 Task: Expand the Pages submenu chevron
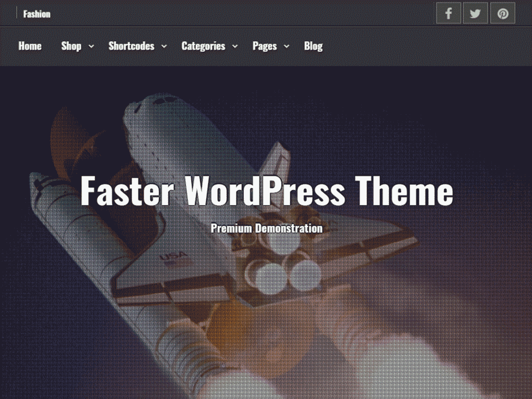tap(286, 46)
